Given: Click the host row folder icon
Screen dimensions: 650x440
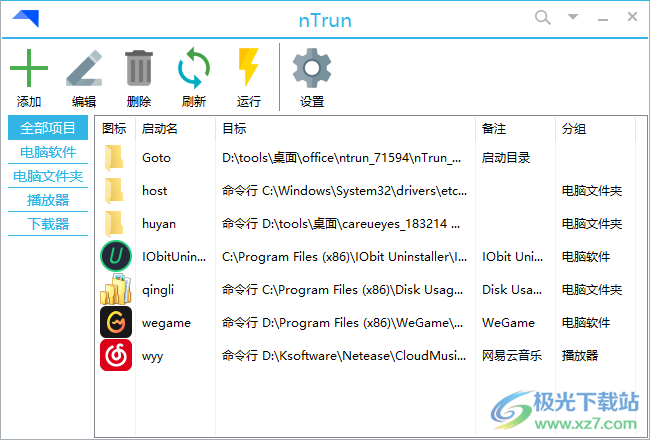Looking at the screenshot, I should 114,191.
